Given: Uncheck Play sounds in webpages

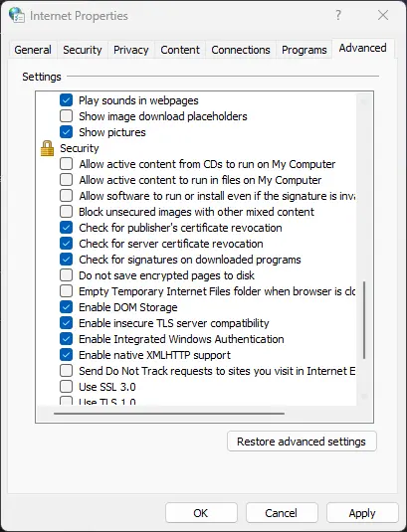Looking at the screenshot, I should point(67,100).
